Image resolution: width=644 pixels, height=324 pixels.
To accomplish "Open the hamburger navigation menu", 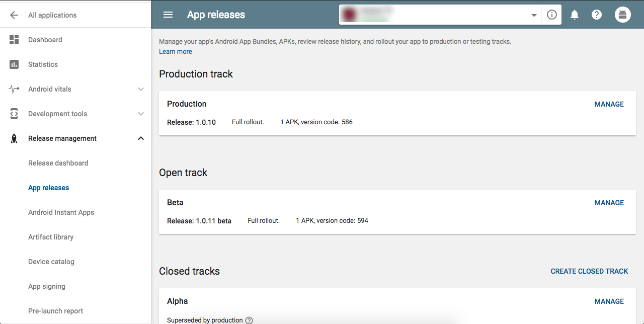I will [x=168, y=15].
